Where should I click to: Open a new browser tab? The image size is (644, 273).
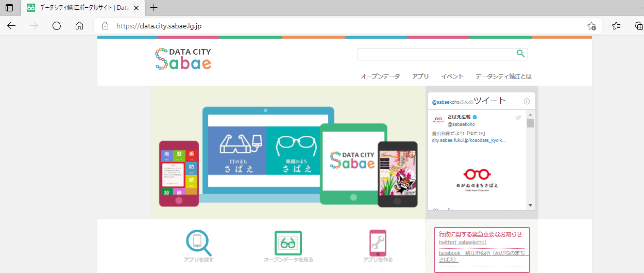pos(154,8)
